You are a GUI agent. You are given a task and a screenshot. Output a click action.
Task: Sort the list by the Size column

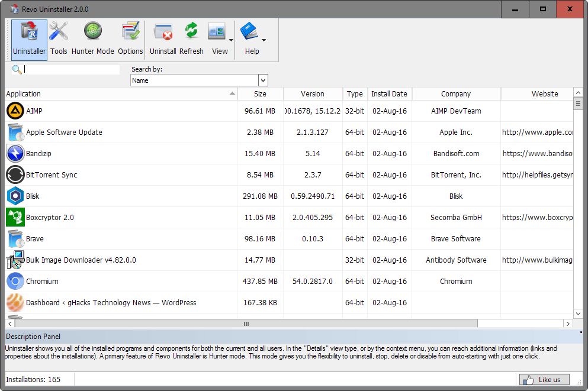pyautogui.click(x=260, y=93)
